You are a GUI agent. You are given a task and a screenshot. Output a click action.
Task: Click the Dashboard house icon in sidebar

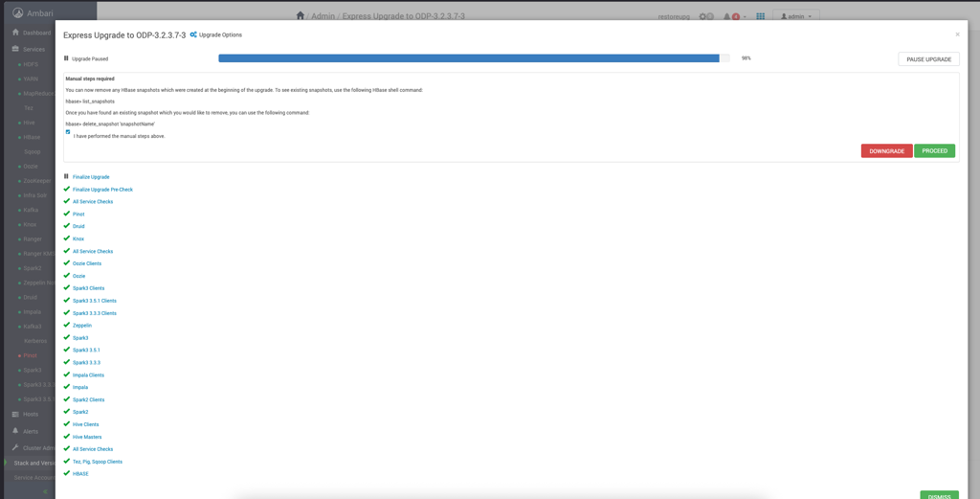click(15, 32)
